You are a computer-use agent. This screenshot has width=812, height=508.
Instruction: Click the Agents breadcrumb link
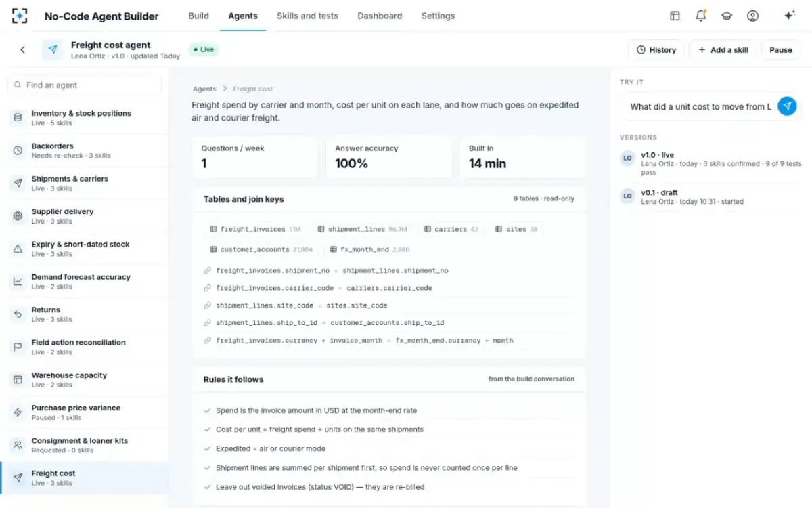coord(204,89)
